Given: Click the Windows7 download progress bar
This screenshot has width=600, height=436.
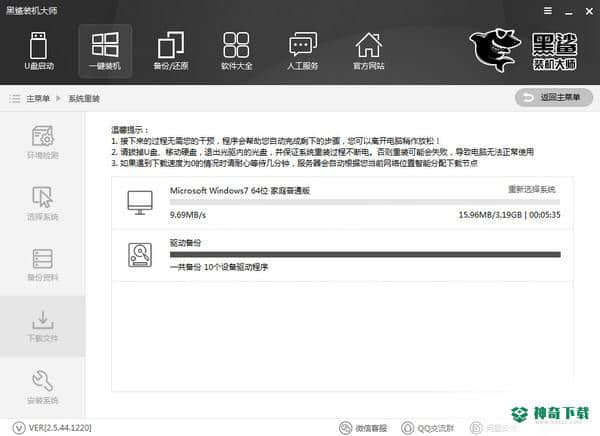Looking at the screenshot, I should tap(365, 202).
